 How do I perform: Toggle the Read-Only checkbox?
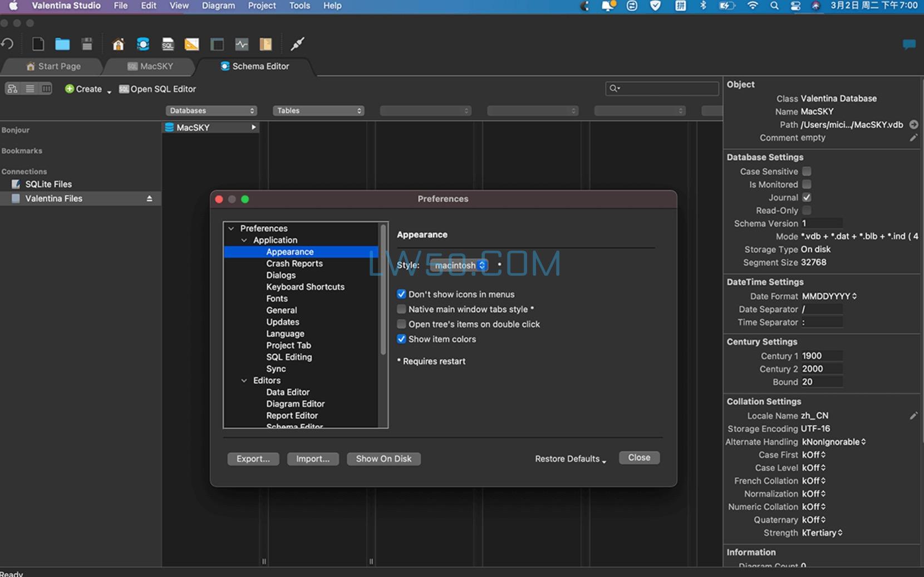[x=807, y=211]
